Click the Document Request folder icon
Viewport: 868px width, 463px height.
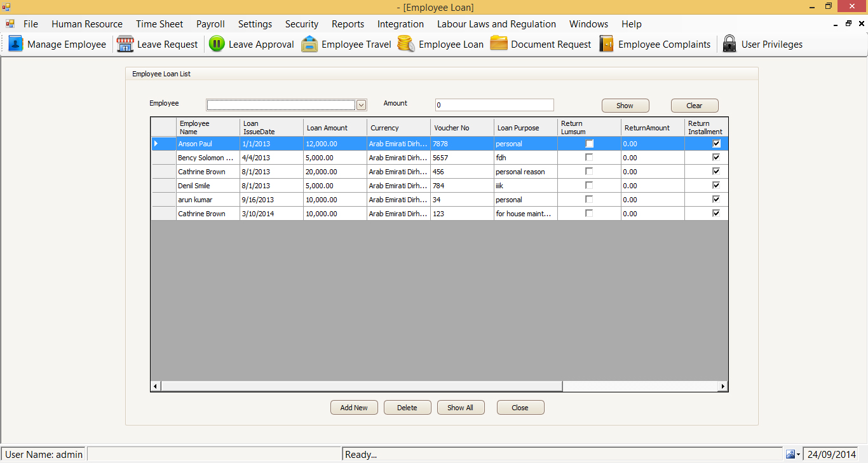coord(499,44)
